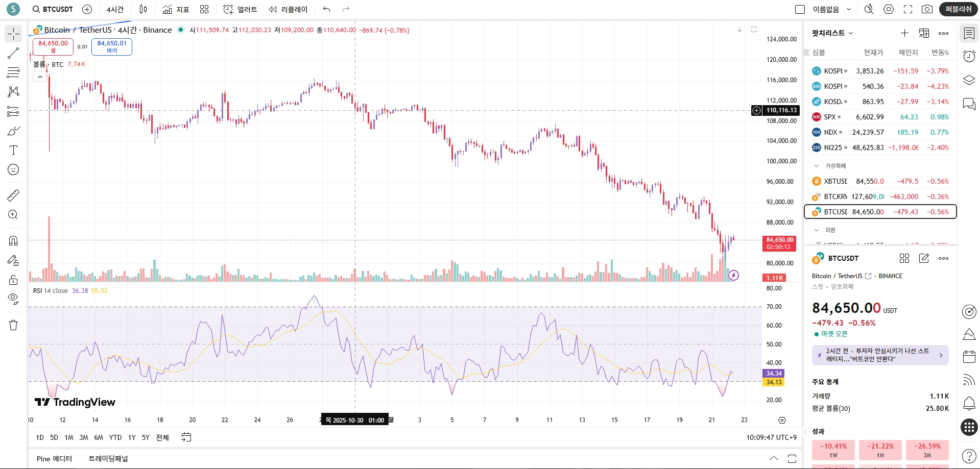Click the 84,650.01 buy button
Viewport: 980px width, 469px height.
(112, 46)
